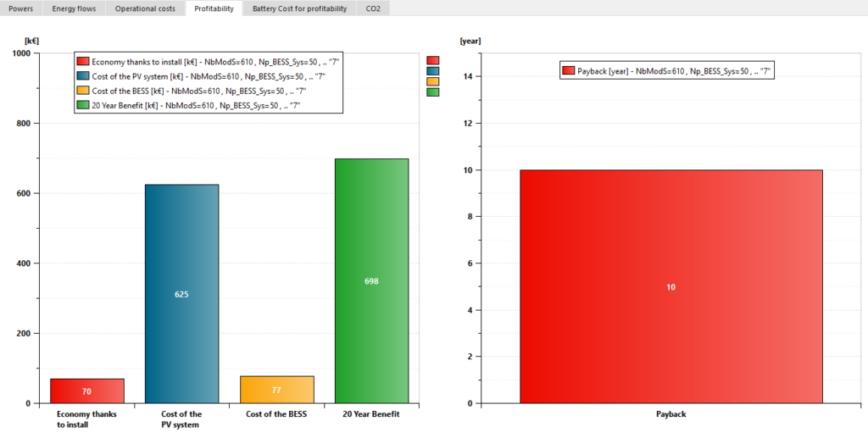Open Battery Cost for profitability tab
The width and height of the screenshot is (868, 438).
(299, 8)
